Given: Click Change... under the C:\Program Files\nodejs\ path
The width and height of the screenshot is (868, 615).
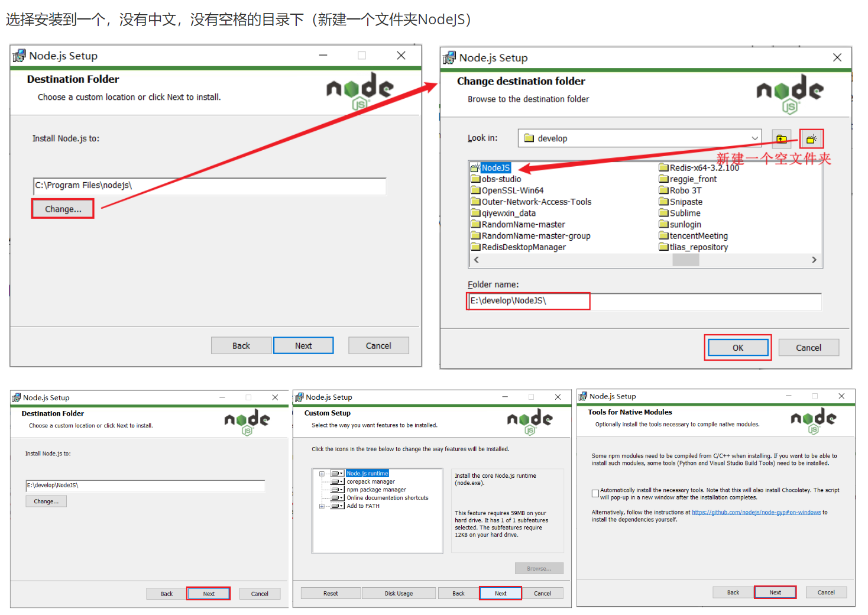Looking at the screenshot, I should 63,209.
